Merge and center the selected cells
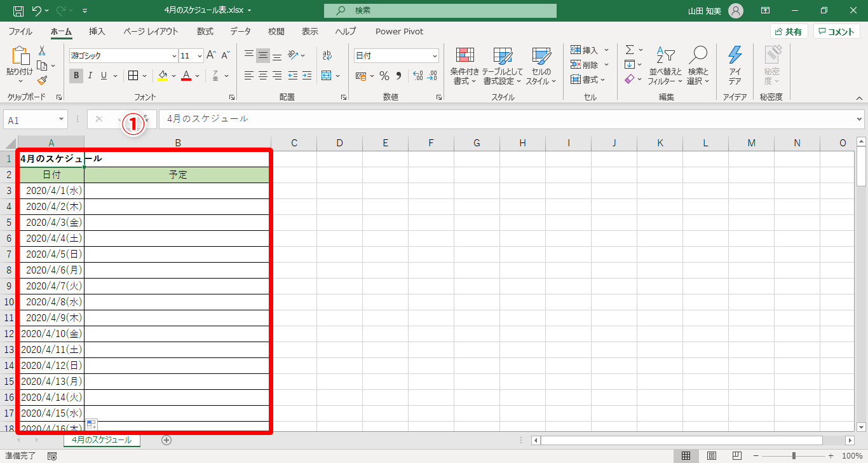The width and height of the screenshot is (868, 463). point(327,76)
